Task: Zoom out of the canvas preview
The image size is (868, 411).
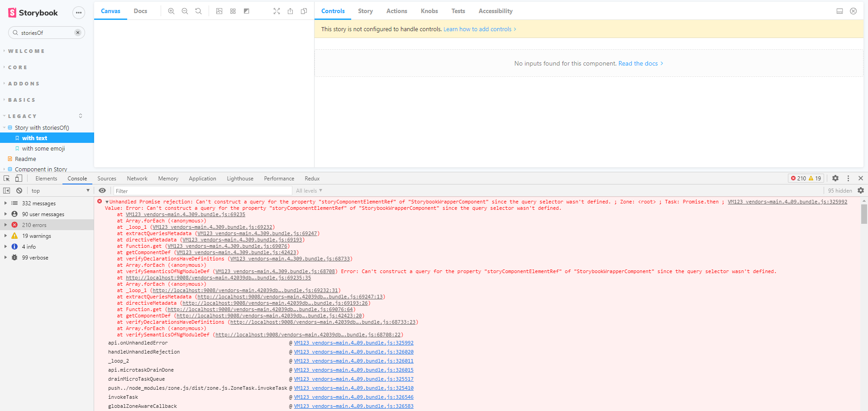Action: (x=185, y=11)
